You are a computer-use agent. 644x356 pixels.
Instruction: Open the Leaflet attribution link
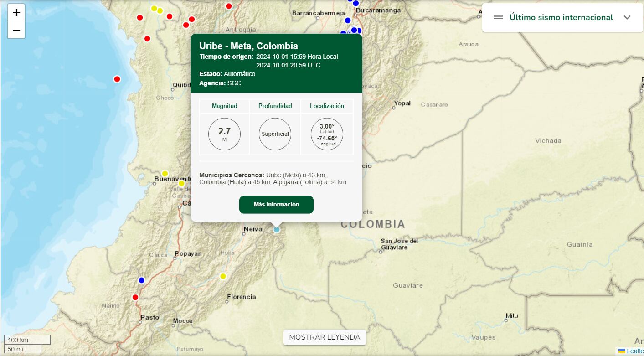point(634,351)
